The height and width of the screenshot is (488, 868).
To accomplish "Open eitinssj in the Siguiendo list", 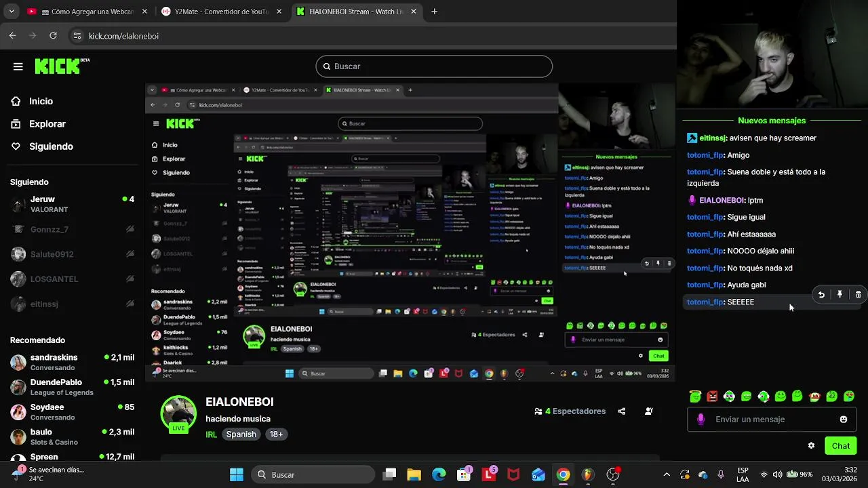I will coord(72,304).
